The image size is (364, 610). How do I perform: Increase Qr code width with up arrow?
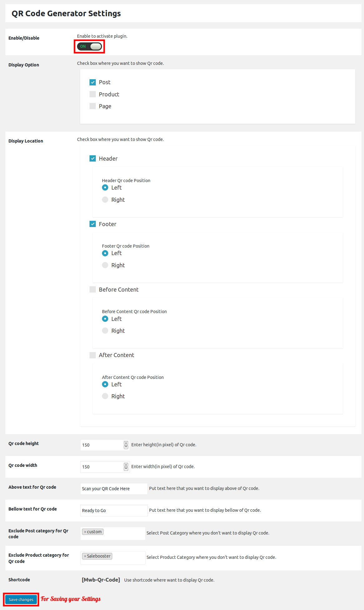[x=126, y=465]
